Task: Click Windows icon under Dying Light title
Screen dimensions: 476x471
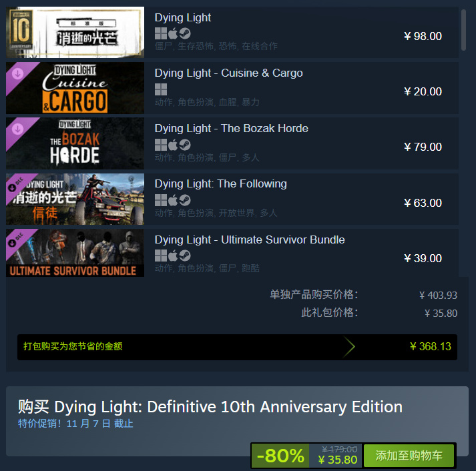Action: (x=161, y=33)
